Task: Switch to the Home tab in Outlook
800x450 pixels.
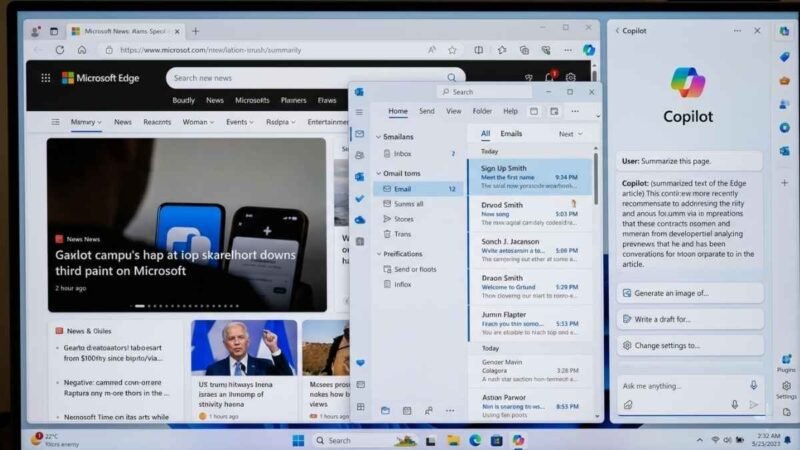Action: pos(398,111)
